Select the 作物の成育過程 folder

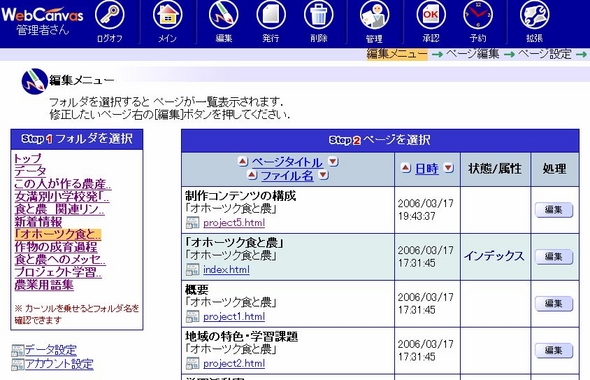[x=56, y=247]
